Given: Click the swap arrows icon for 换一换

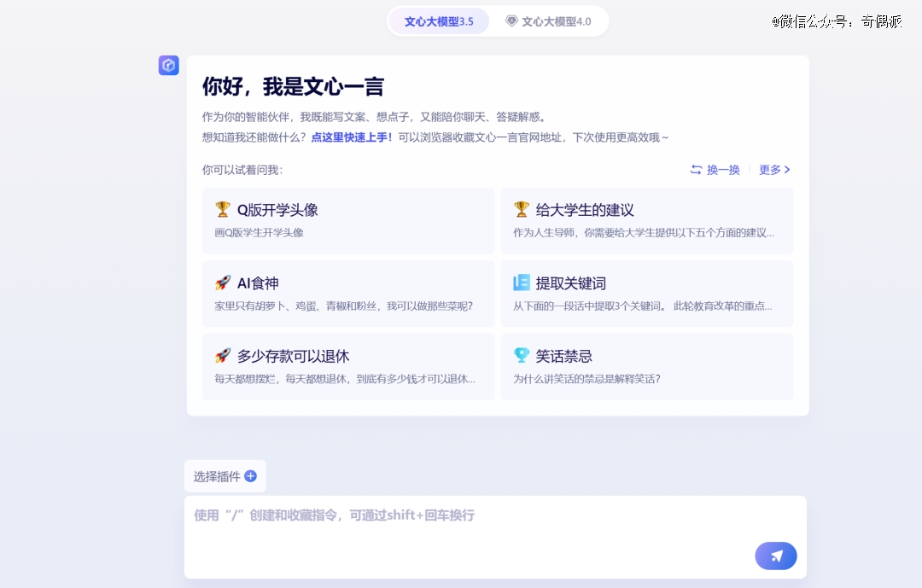Looking at the screenshot, I should click(x=697, y=170).
